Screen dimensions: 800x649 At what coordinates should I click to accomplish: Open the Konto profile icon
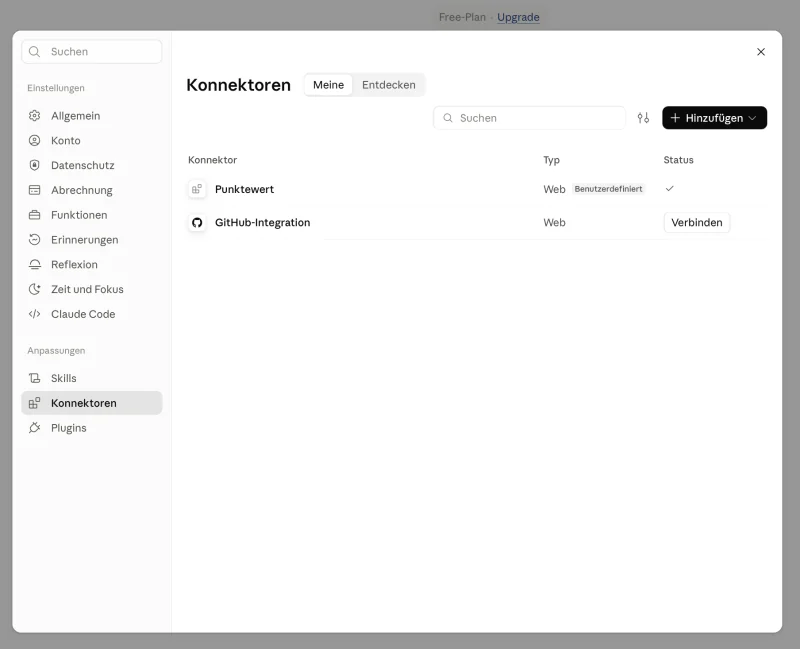34,140
